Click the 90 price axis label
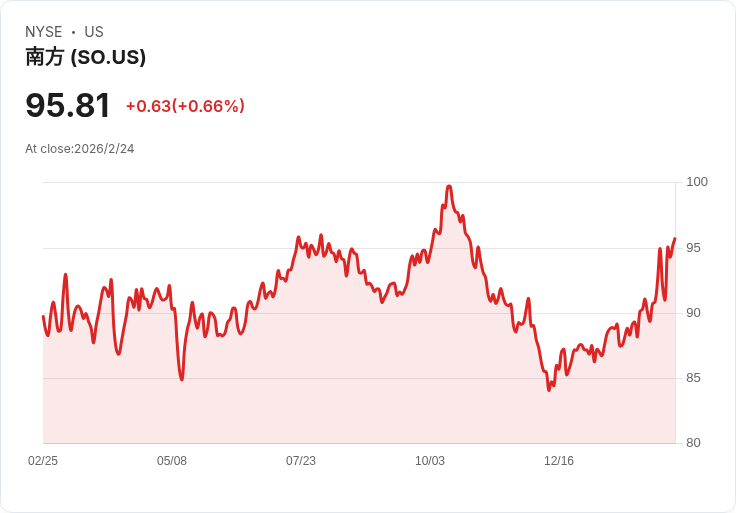The image size is (736, 513). [x=694, y=313]
